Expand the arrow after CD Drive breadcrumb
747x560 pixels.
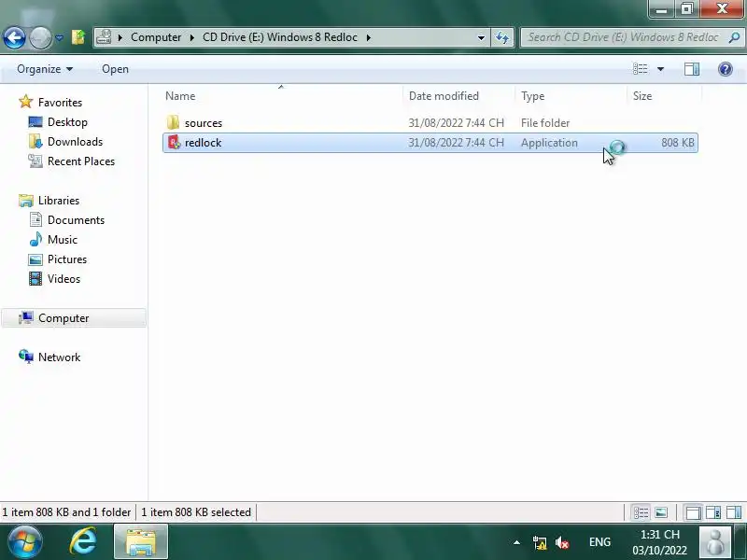coord(368,37)
